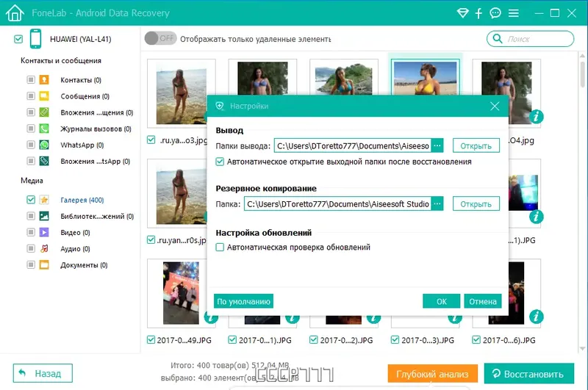Image resolution: width=588 pixels, height=390 pixels.
Task: Confirm settings with OK button
Action: tap(442, 301)
